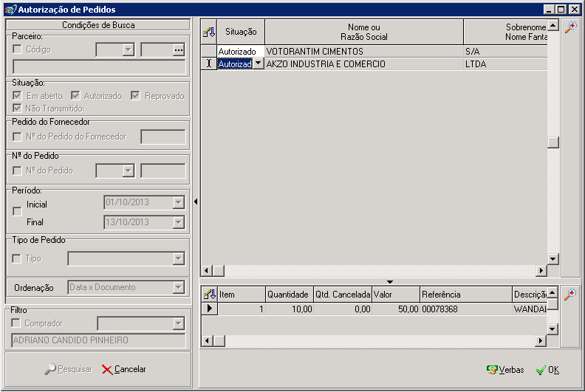The image size is (585, 392).
Task: Click the Valor column header
Action: tap(396, 295)
